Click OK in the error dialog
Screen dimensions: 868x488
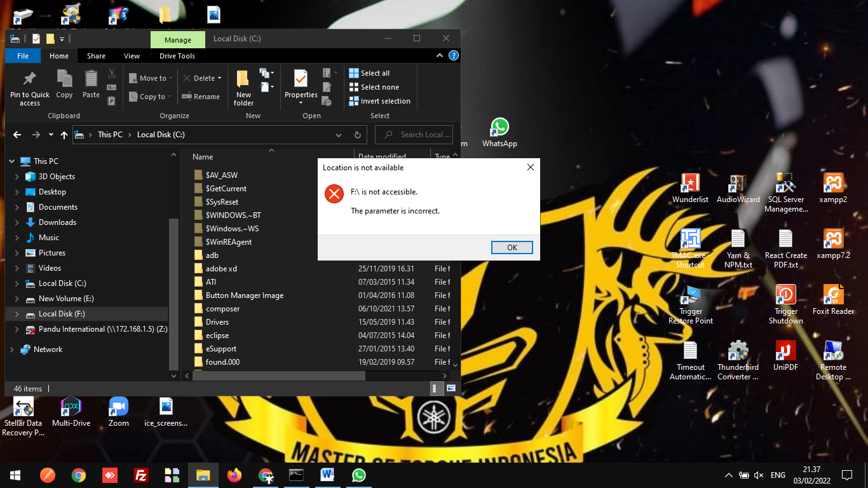coord(512,248)
